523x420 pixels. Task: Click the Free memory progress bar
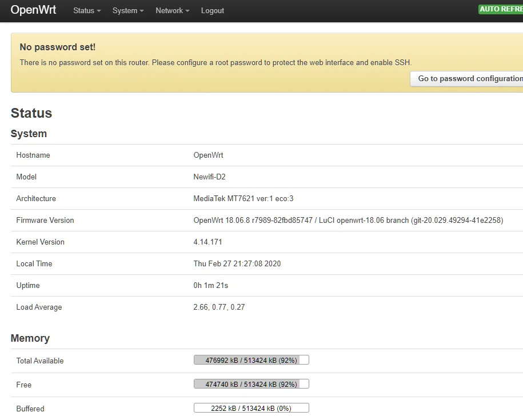coord(251,383)
